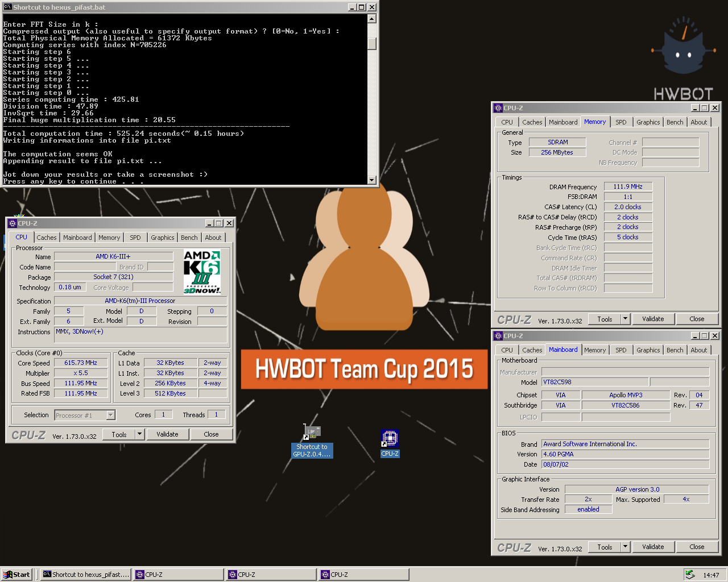Click the taskbar clock showing 14:47
The image size is (728, 582).
coord(711,575)
